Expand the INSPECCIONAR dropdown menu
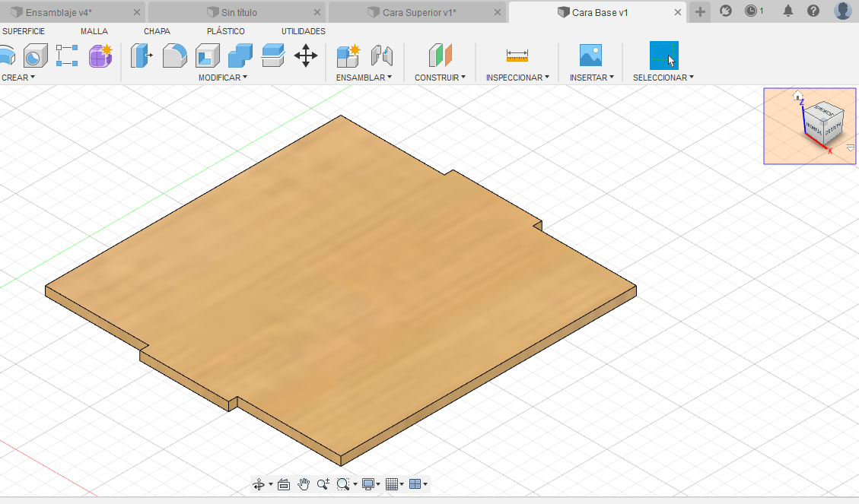859x504 pixels. tap(517, 78)
